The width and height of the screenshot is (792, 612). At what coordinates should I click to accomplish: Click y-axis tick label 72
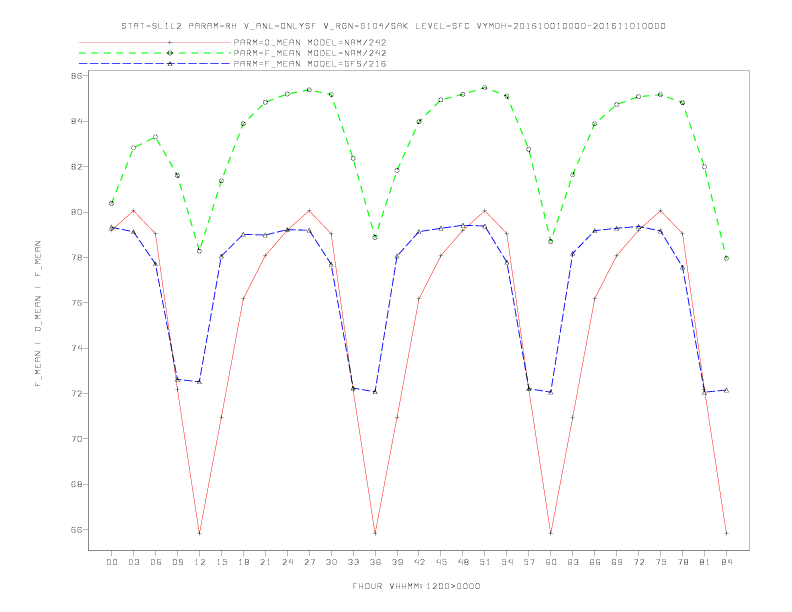click(77, 393)
